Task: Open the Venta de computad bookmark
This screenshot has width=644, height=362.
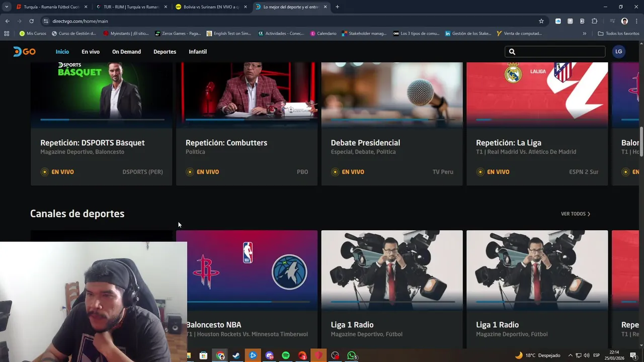Action: click(x=519, y=34)
